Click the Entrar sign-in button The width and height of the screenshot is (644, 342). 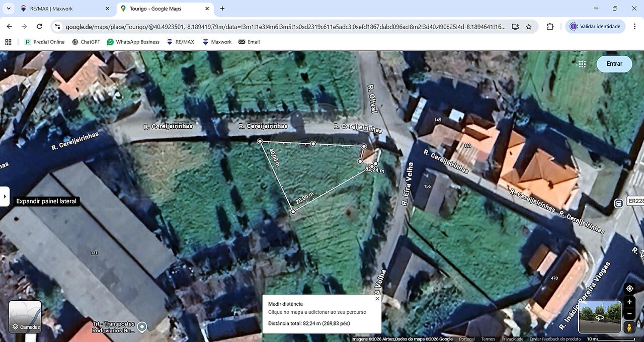point(614,64)
